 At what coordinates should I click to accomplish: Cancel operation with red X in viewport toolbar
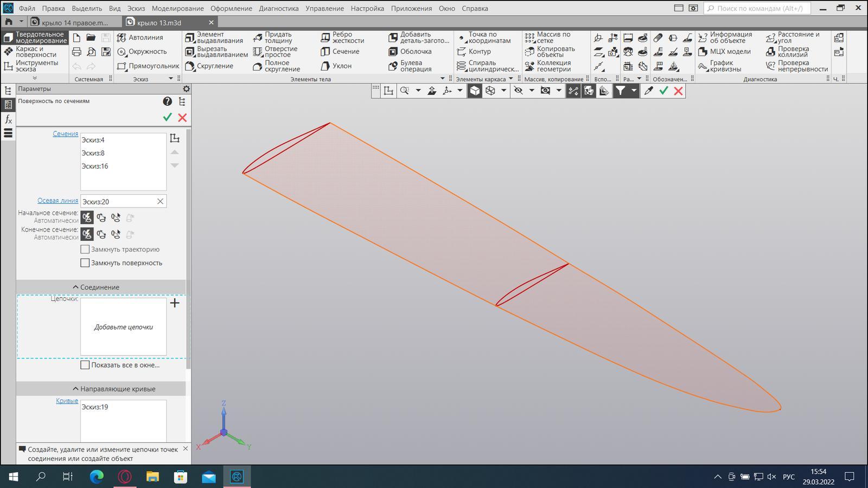coord(678,91)
